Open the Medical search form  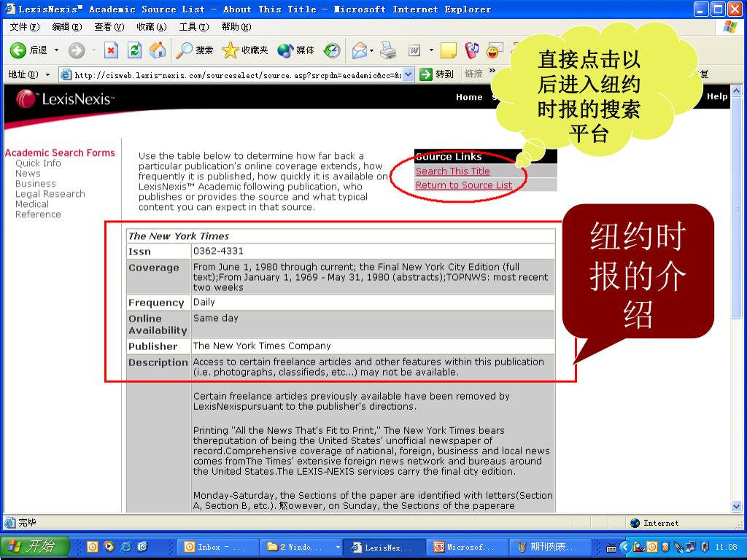click(32, 204)
